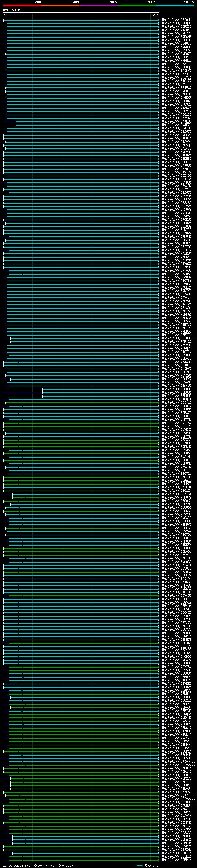
Task: Open the UniRef100_B2LWU5 entry
Action: 176,396
